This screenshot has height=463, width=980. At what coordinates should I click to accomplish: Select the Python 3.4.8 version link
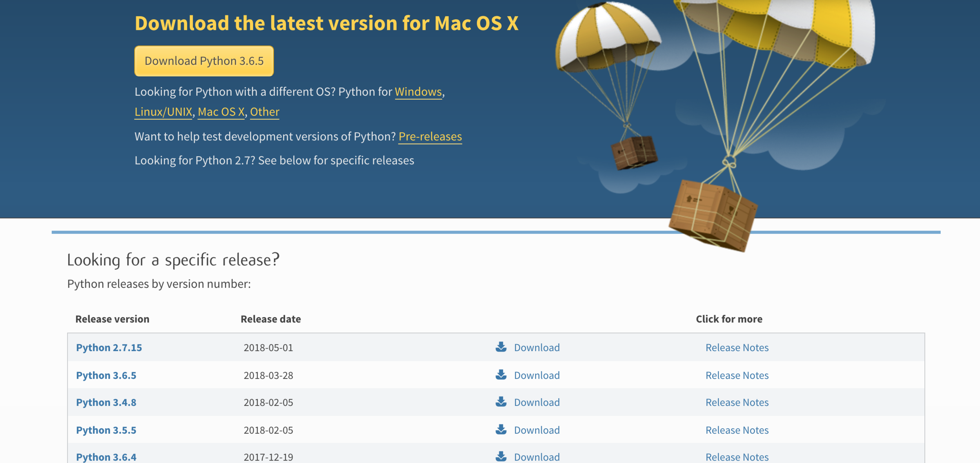pyautogui.click(x=106, y=403)
